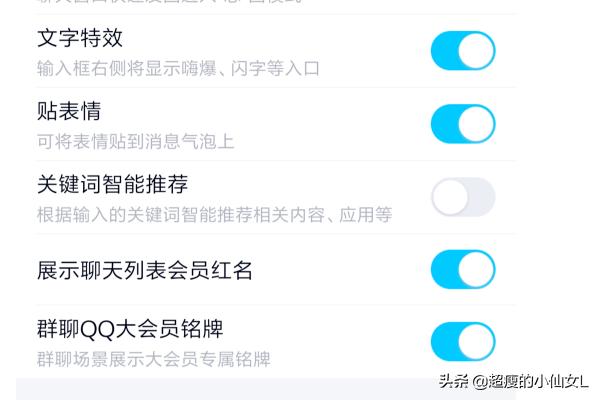Tap the gray blank area below the list
This screenshot has width=600, height=400.
226,389
